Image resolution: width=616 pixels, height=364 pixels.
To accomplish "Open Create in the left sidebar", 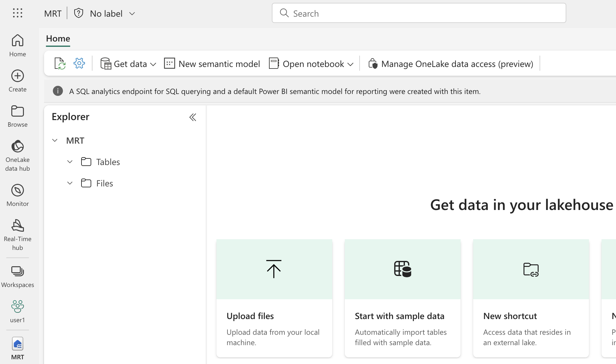I will pos(18,81).
